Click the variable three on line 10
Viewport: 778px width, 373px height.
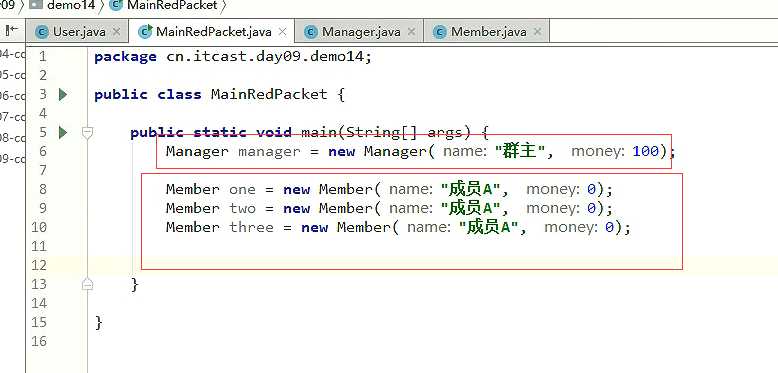pyautogui.click(x=251, y=228)
